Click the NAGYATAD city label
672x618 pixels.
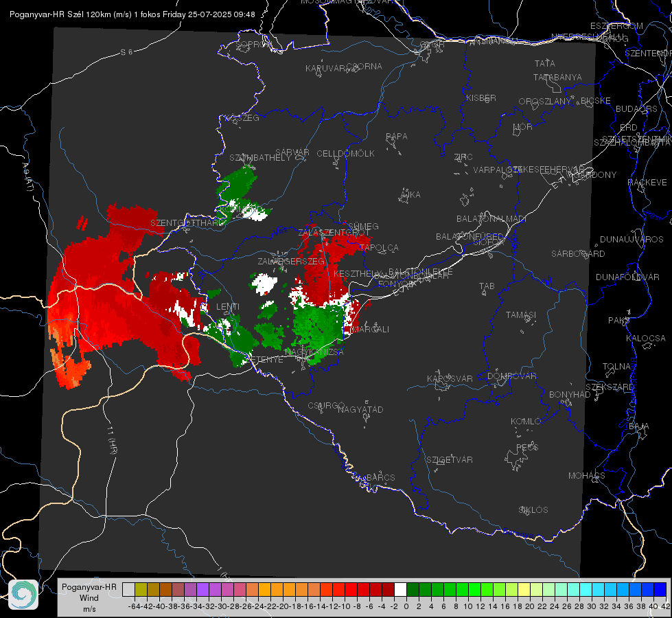[x=360, y=409]
